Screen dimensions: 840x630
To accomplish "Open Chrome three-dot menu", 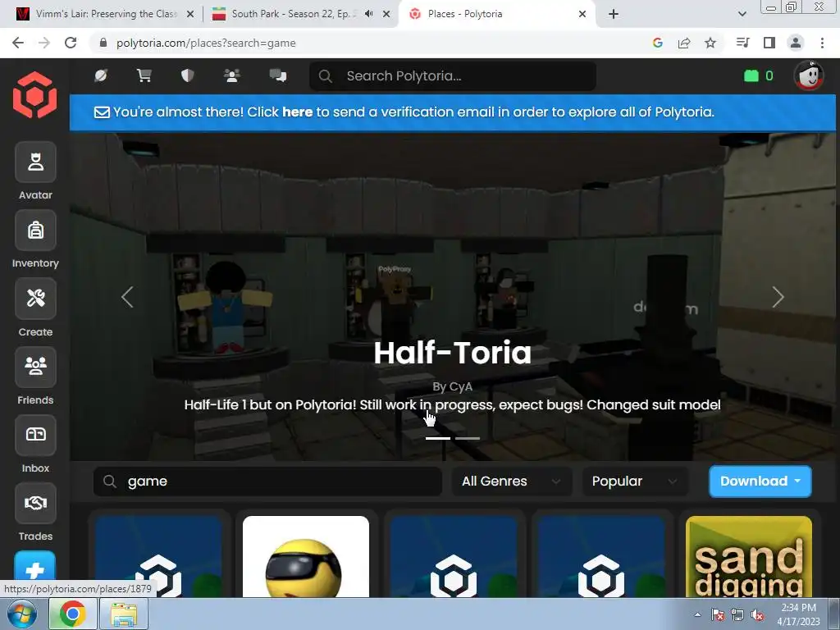I will (822, 43).
